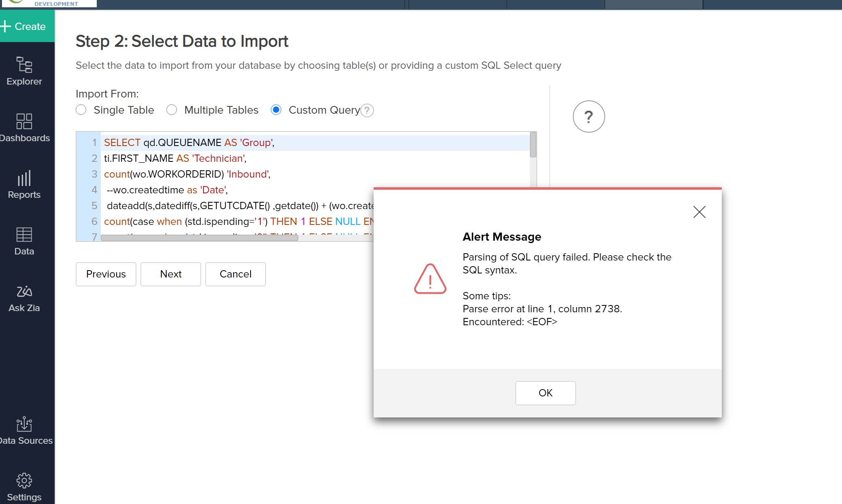Viewport: 842px width, 504px height.
Task: Choose the Custom Query radio option
Action: 276,110
